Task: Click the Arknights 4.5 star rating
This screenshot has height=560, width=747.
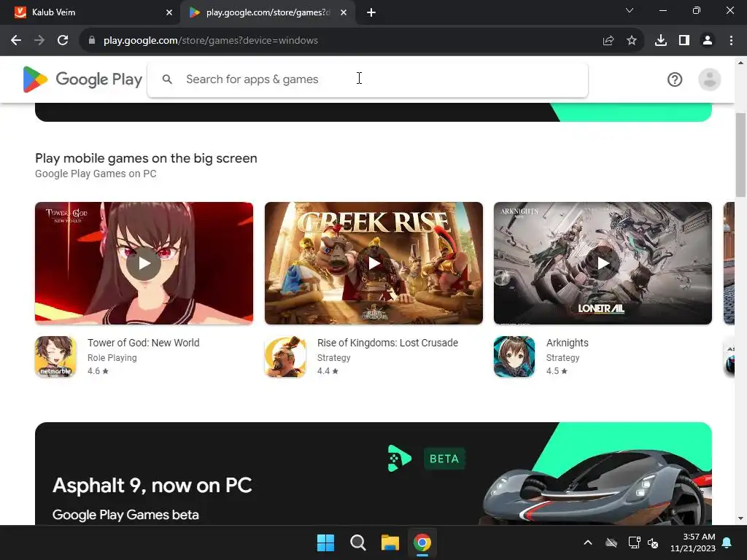Action: point(557,371)
